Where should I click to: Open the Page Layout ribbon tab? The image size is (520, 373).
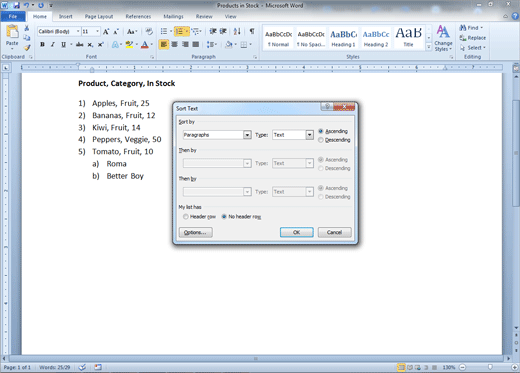pyautogui.click(x=99, y=16)
